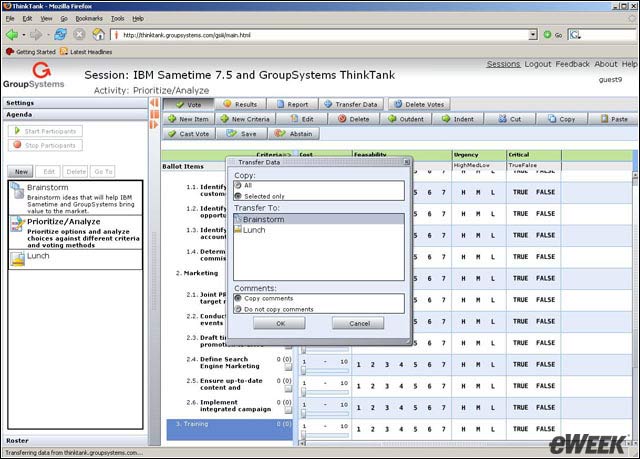This screenshot has width=640, height=459.
Task: Open the URL history dropdown arrow
Action: pyautogui.click(x=533, y=35)
